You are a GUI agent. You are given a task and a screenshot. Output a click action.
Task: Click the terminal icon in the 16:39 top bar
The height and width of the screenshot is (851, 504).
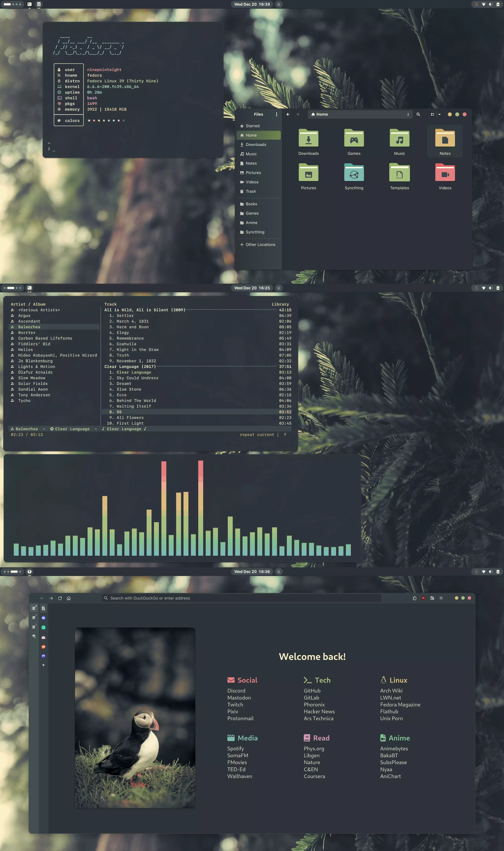30,4
